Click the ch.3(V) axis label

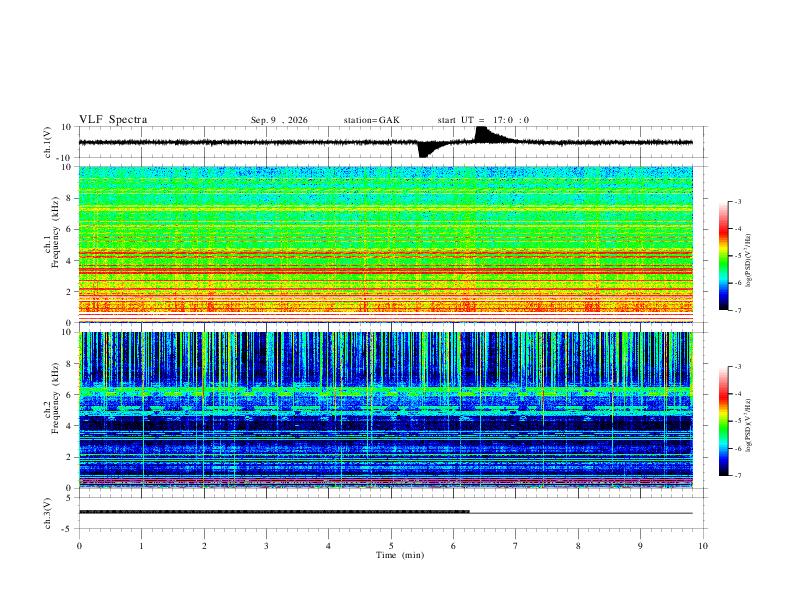coord(48,513)
